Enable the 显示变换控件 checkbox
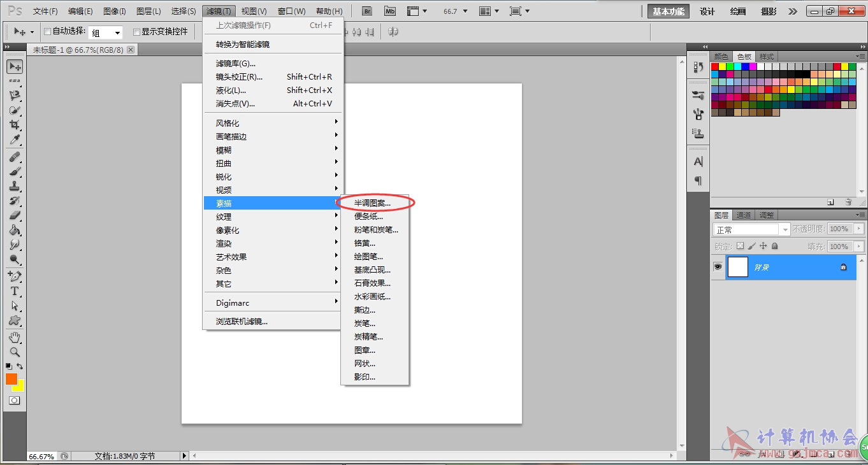 click(136, 32)
